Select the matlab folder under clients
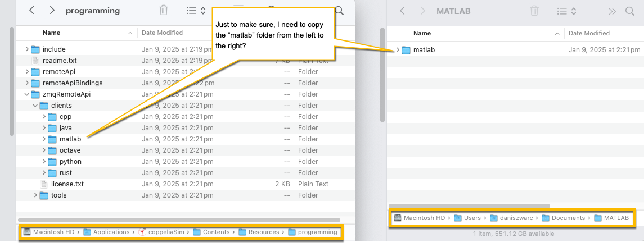The height and width of the screenshot is (247, 644). 70,139
